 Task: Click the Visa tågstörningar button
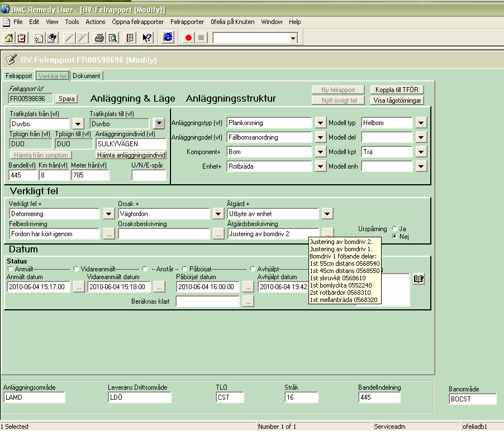pyautogui.click(x=397, y=100)
